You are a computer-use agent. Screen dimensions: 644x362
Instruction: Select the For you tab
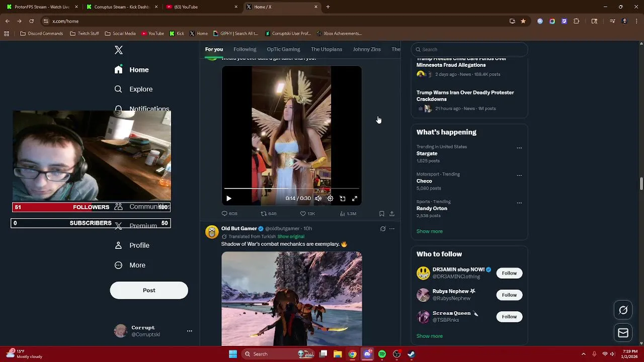point(214,49)
